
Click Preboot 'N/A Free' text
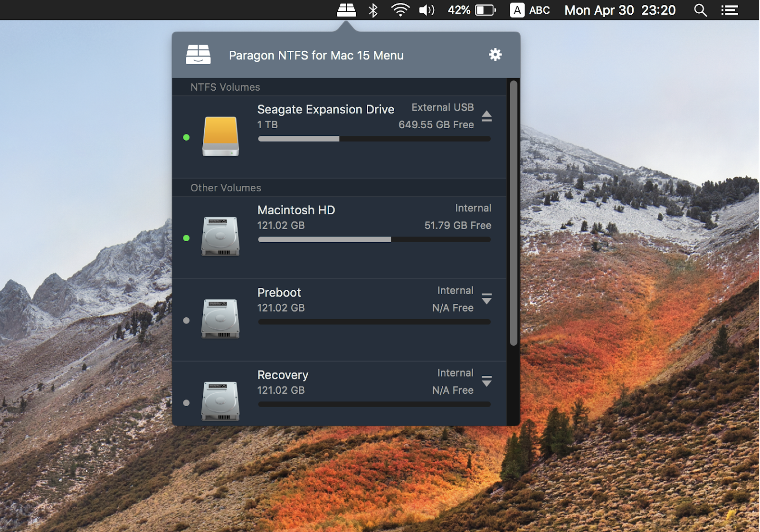(x=453, y=308)
